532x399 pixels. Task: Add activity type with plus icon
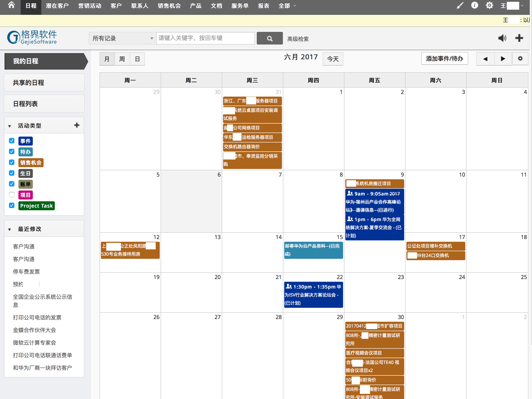tap(77, 125)
